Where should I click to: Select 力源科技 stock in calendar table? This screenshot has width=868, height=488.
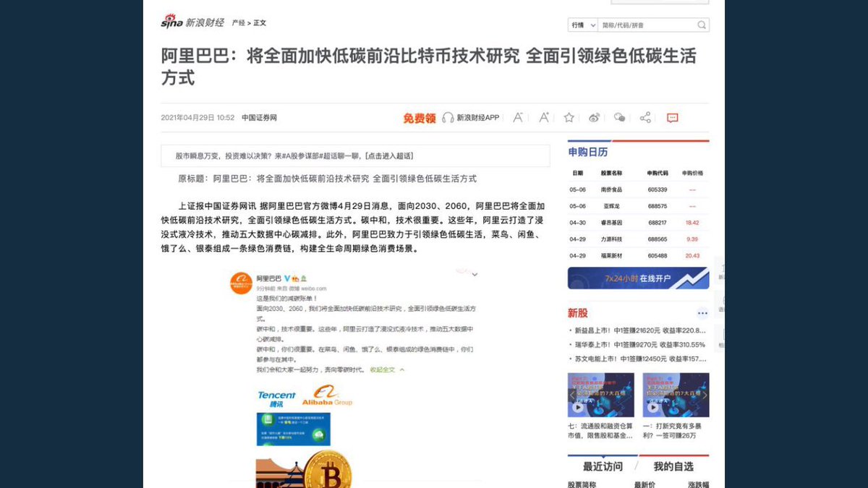click(x=611, y=239)
